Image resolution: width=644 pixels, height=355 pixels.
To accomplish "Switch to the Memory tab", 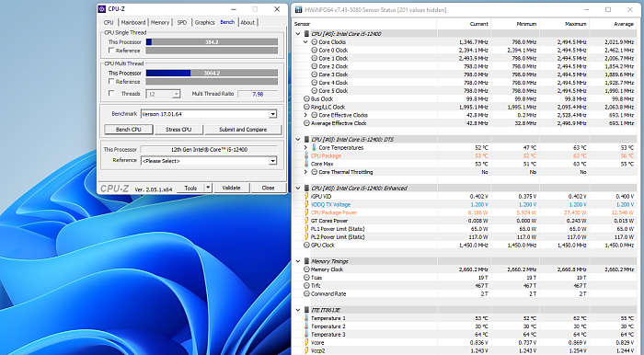I will pos(160,23).
